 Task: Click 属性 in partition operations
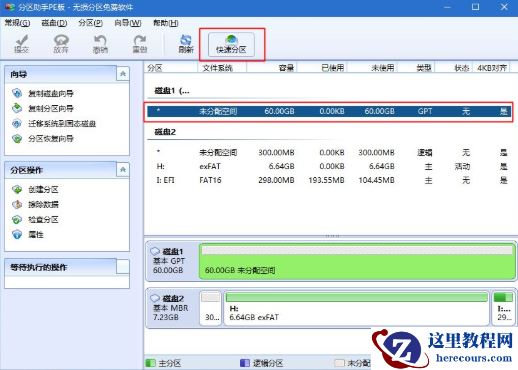coord(36,235)
